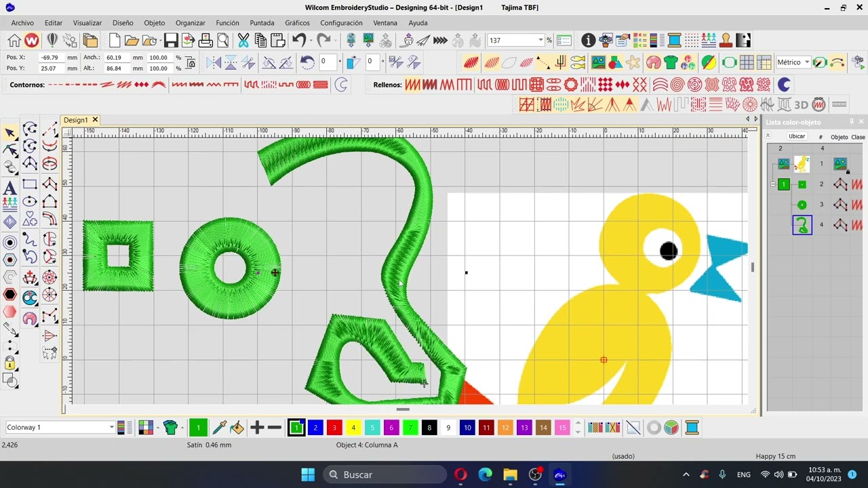Click the mirror horizontally icon
The image size is (868, 488).
214,63
